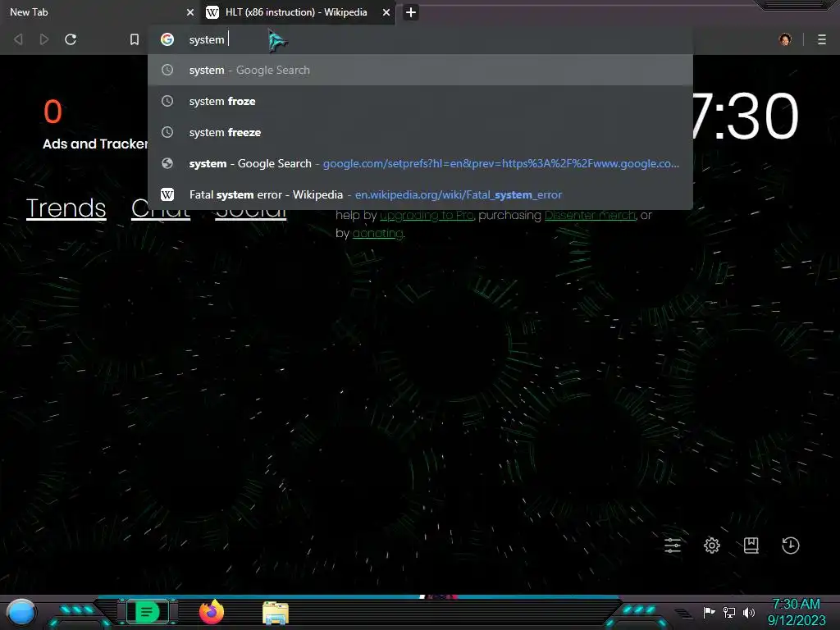Click the Action Center flag tray icon
Viewport: 840px width, 630px height.
[x=710, y=612]
